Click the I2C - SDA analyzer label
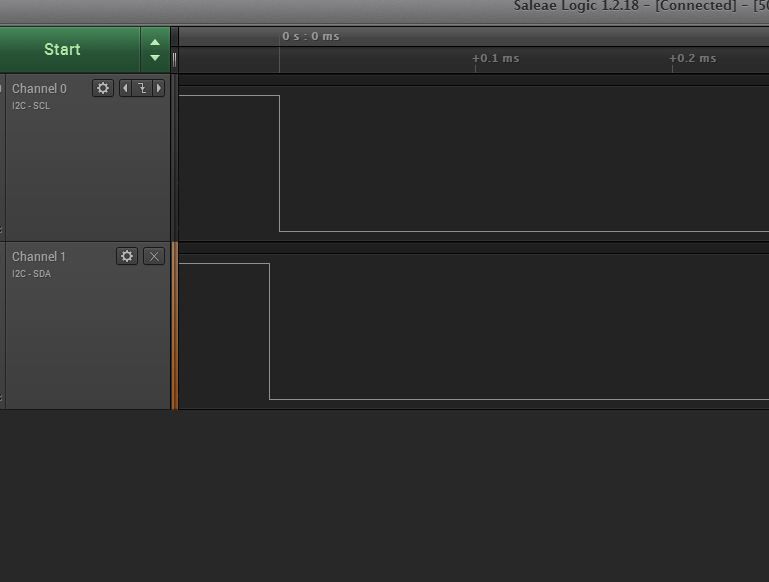This screenshot has height=582, width=769. [31, 274]
